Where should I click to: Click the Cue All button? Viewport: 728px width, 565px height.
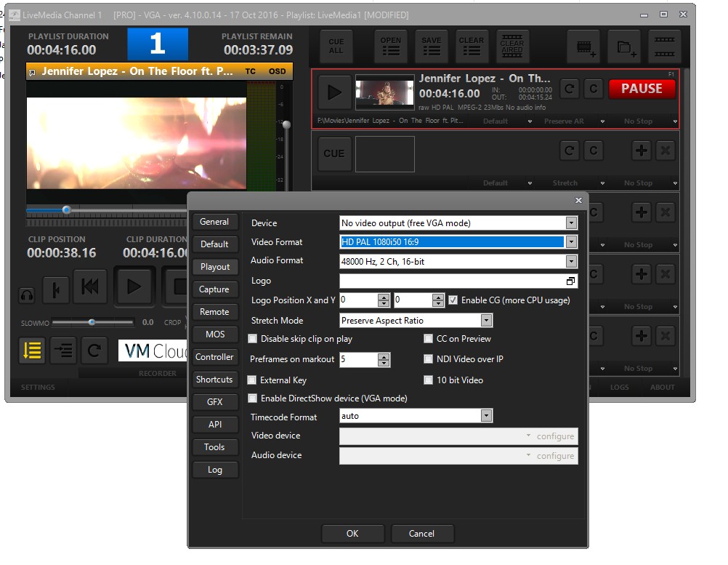(336, 47)
